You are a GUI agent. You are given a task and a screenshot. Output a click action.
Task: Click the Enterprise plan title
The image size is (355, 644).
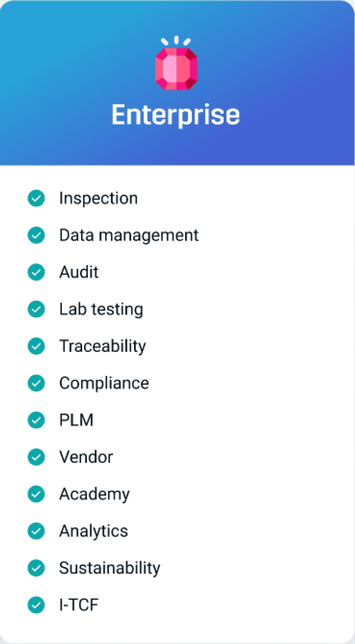click(x=176, y=115)
